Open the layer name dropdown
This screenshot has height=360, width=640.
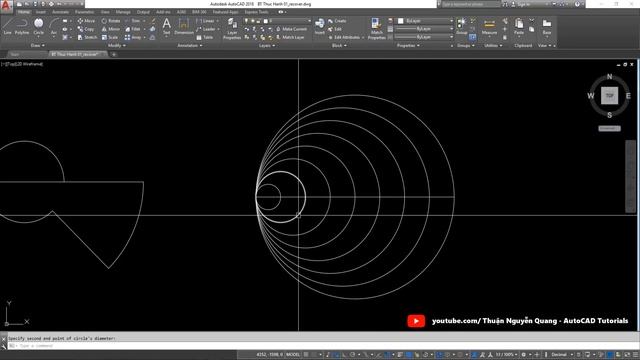click(278, 21)
